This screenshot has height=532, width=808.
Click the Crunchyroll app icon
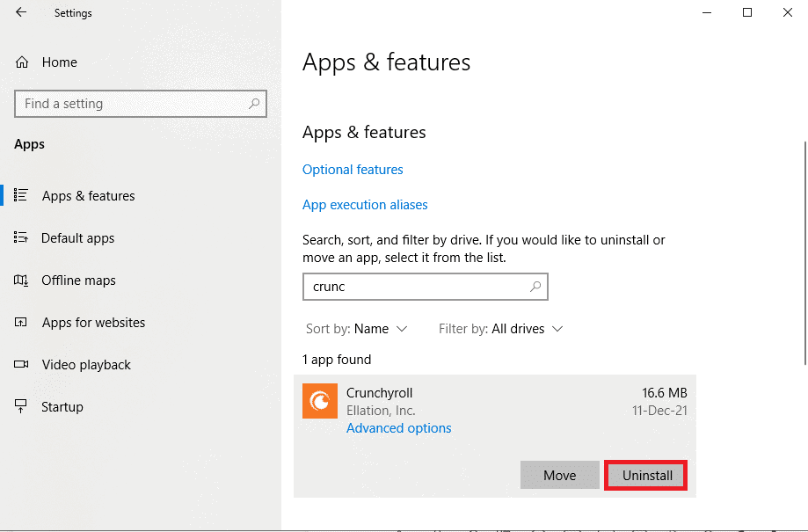pos(319,401)
